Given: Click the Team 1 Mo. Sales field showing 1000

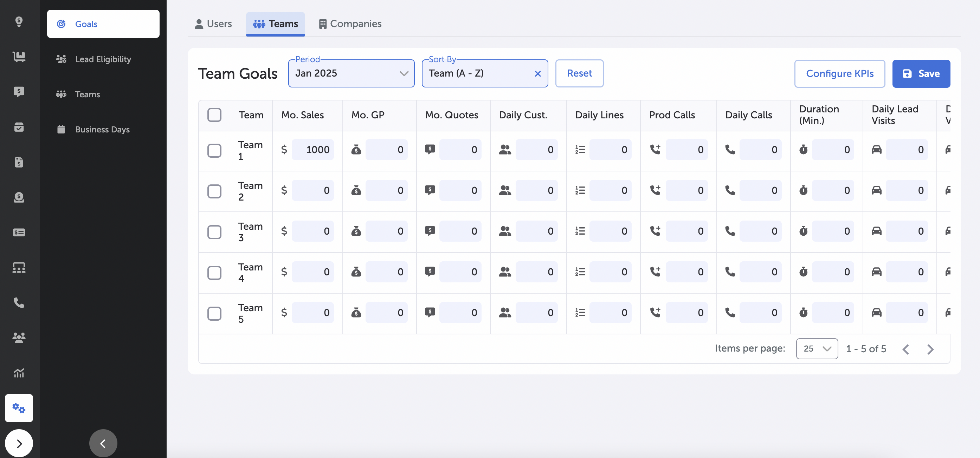Looking at the screenshot, I should 313,150.
